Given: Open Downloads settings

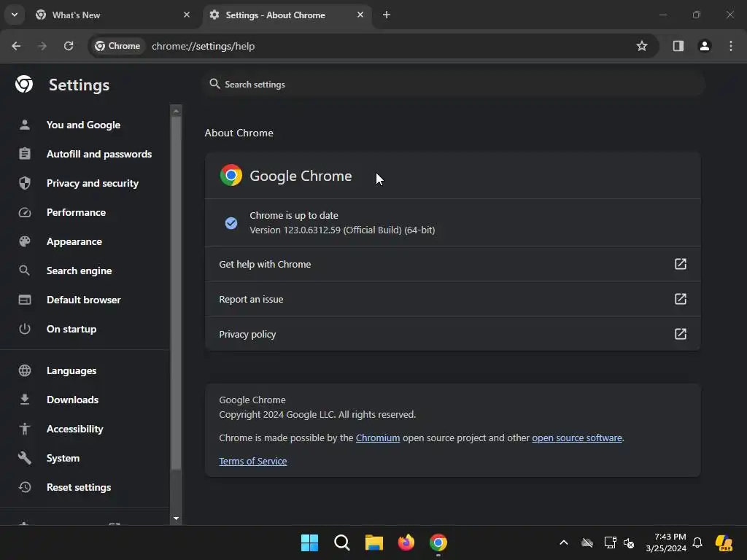Looking at the screenshot, I should [x=72, y=400].
